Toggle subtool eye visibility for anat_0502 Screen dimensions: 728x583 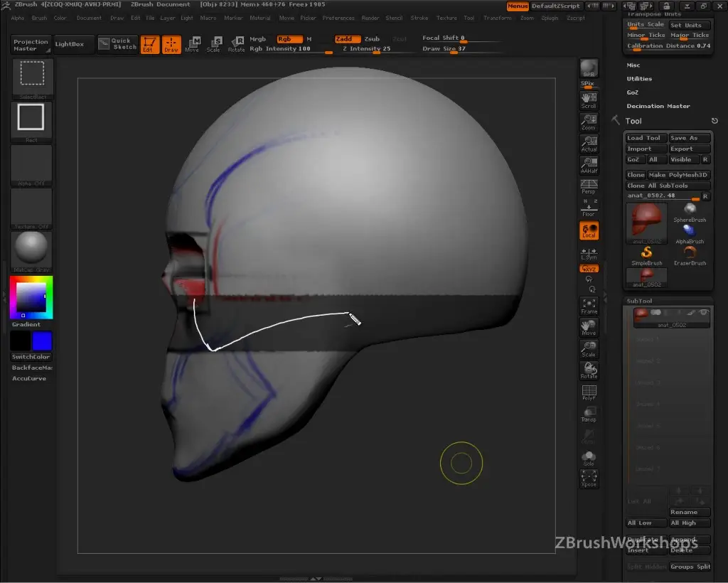tap(704, 313)
